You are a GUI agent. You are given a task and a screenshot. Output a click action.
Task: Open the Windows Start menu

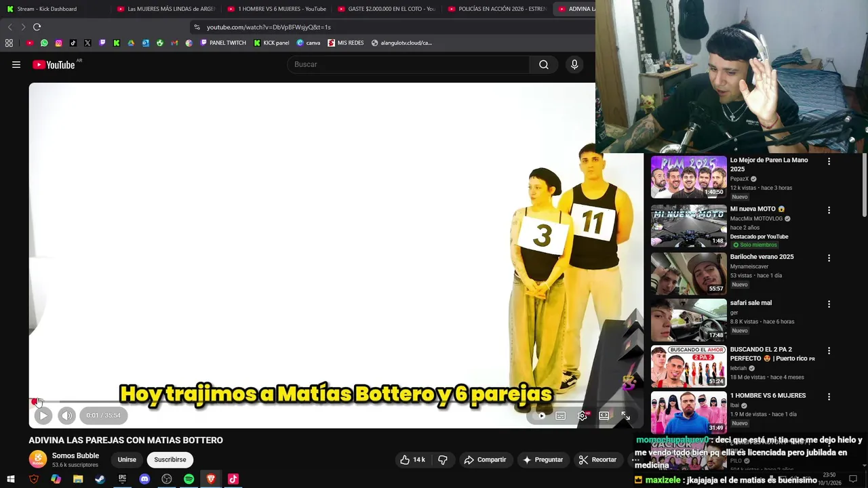pyautogui.click(x=11, y=479)
